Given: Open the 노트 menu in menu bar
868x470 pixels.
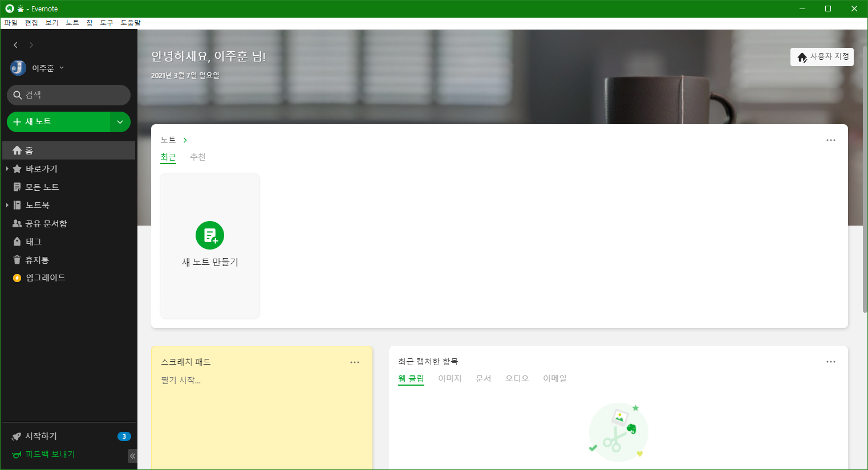Looking at the screenshot, I should point(72,23).
